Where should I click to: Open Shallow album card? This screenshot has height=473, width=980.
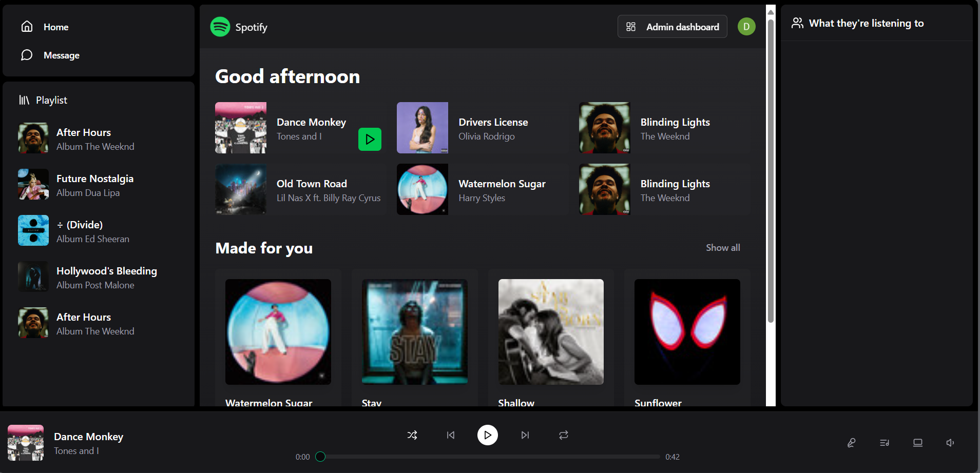tap(551, 339)
